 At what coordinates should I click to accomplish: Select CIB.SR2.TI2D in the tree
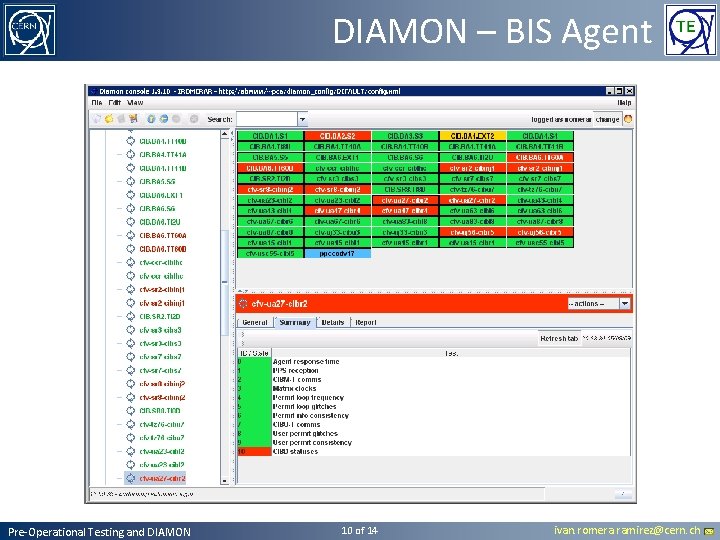point(160,316)
